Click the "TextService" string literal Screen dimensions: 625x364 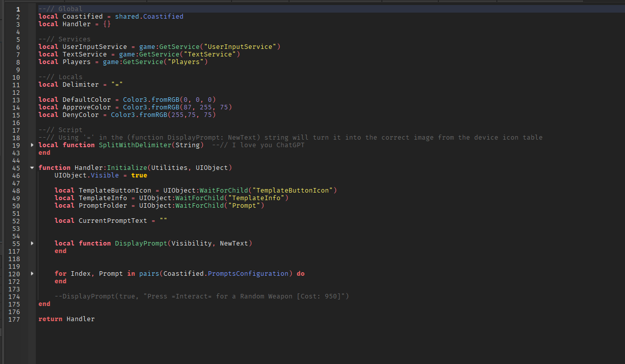pyautogui.click(x=211, y=54)
